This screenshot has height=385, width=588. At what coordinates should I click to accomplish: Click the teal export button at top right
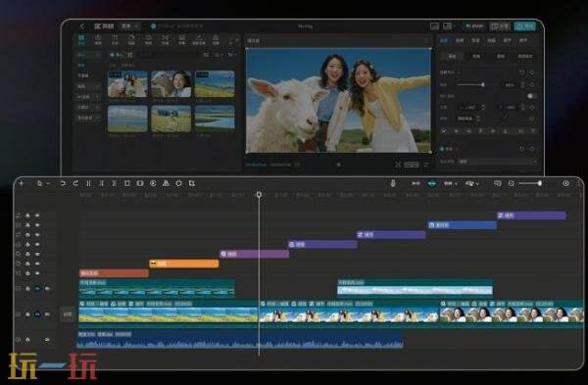click(525, 25)
